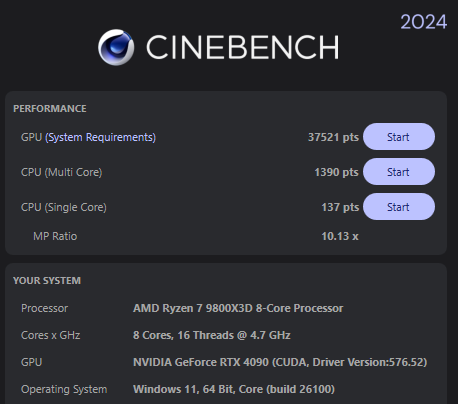Click the MP Ratio 10.13 x value
The height and width of the screenshot is (404, 458).
tap(340, 236)
